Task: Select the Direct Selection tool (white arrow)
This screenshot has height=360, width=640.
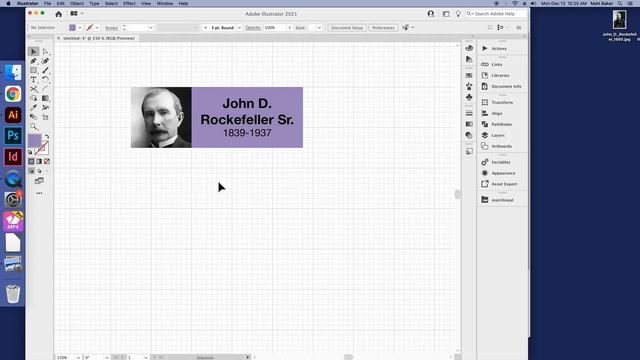Action: (x=45, y=52)
